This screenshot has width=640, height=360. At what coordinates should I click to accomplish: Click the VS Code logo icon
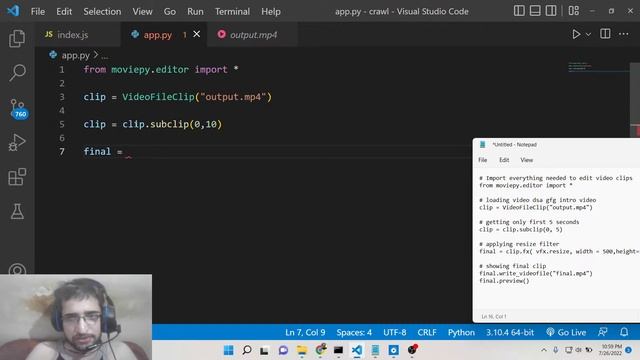13,11
